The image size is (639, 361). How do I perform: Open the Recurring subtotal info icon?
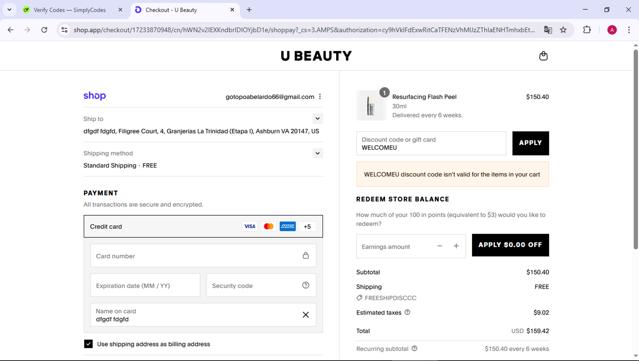pos(414,348)
